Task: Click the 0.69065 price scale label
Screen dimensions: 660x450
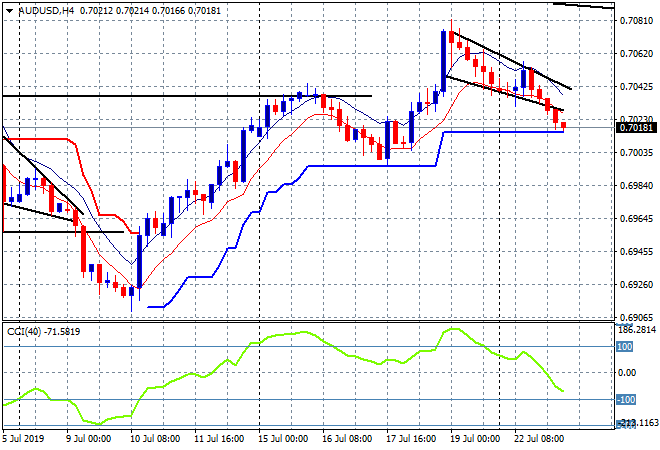Action: tap(636, 317)
